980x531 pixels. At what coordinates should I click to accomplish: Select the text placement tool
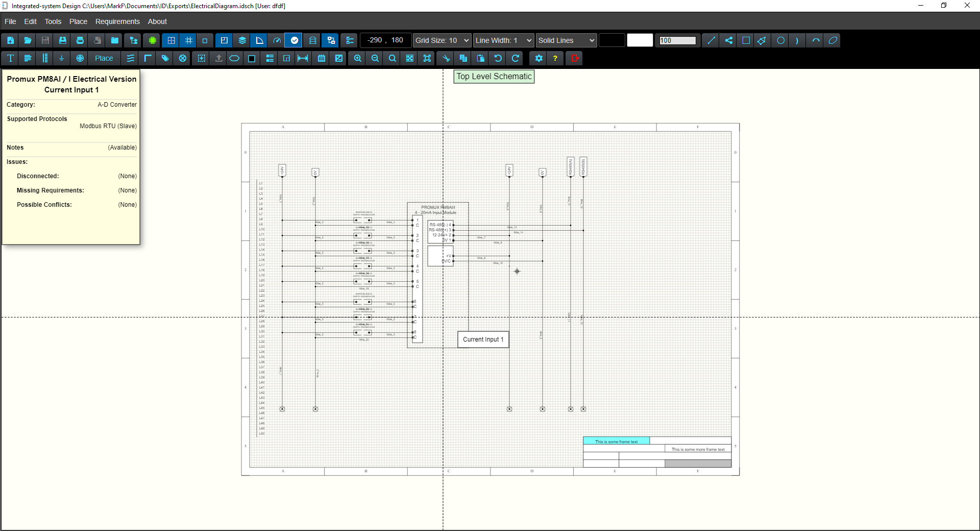coord(10,58)
